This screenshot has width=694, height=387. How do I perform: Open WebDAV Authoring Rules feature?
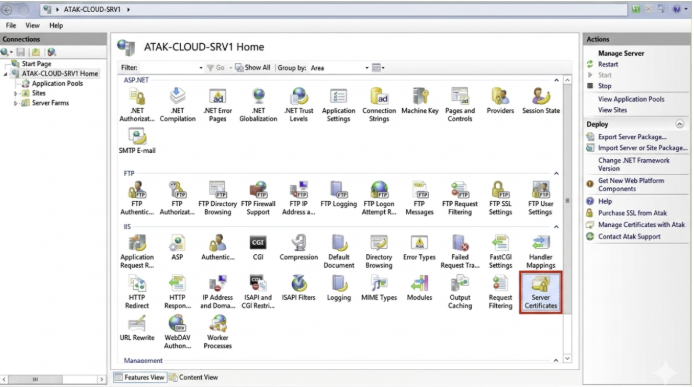177,332
